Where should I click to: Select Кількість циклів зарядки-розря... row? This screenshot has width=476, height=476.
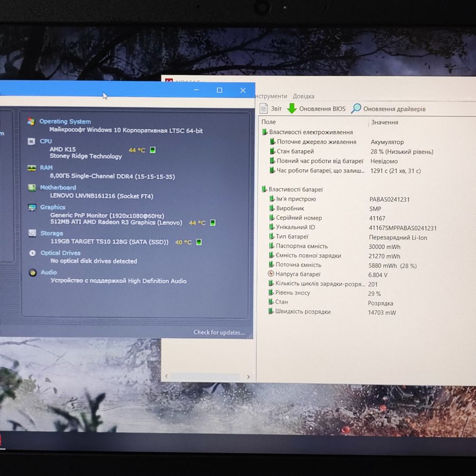pyautogui.click(x=323, y=284)
